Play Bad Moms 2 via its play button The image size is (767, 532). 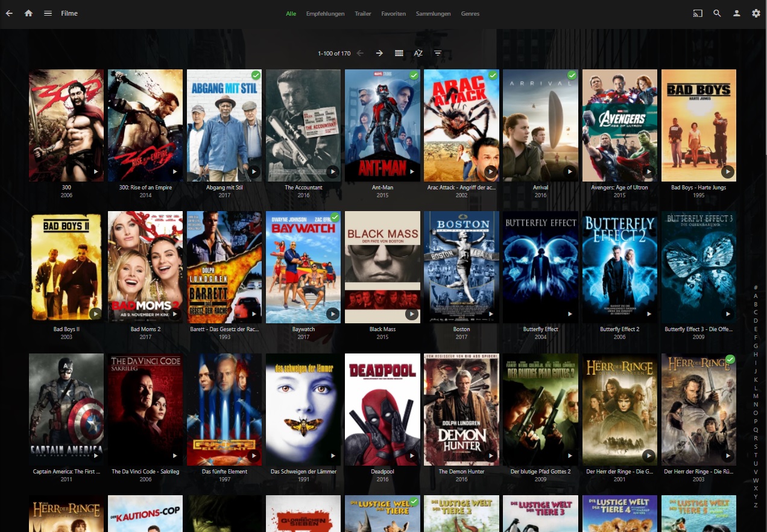(175, 314)
